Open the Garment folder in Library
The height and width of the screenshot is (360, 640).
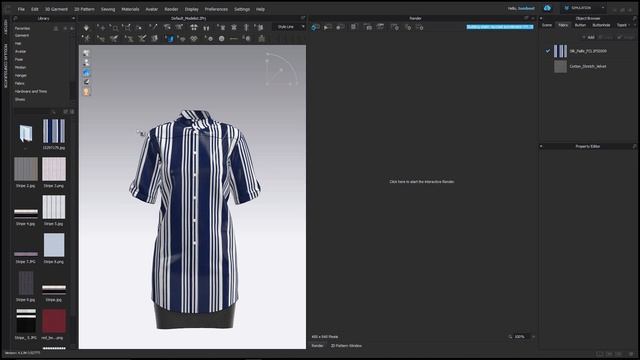(x=22, y=36)
